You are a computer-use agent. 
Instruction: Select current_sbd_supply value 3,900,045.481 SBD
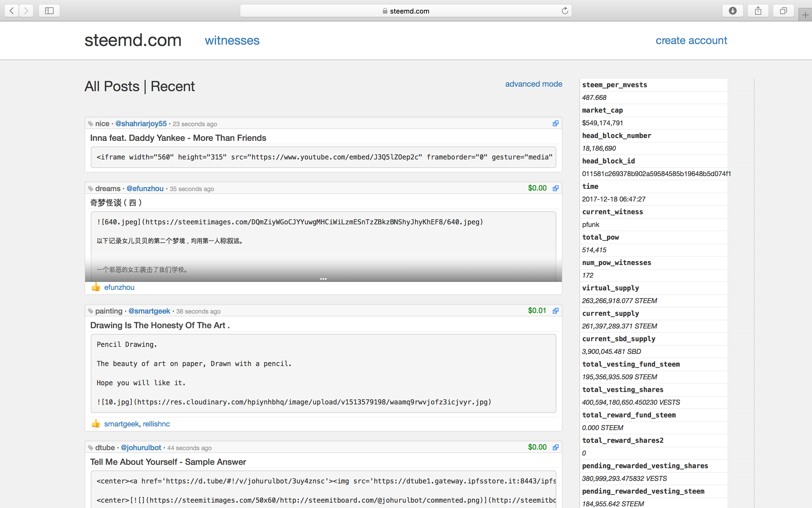(x=611, y=352)
